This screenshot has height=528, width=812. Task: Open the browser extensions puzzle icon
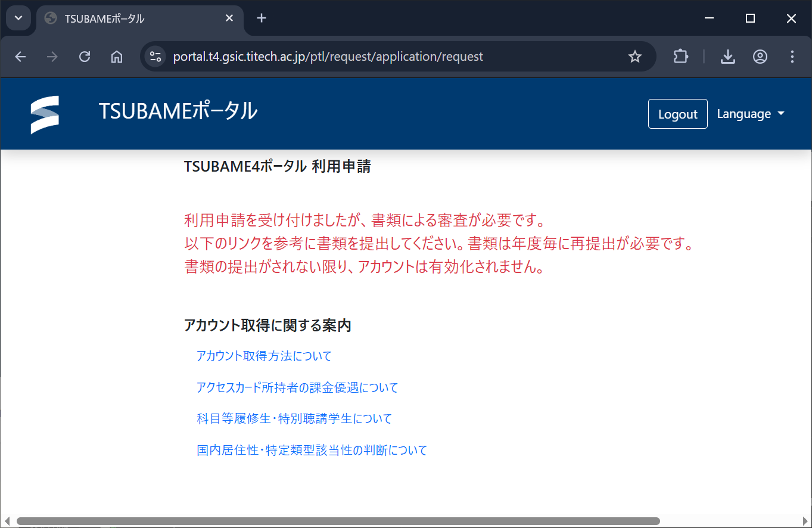(x=680, y=57)
